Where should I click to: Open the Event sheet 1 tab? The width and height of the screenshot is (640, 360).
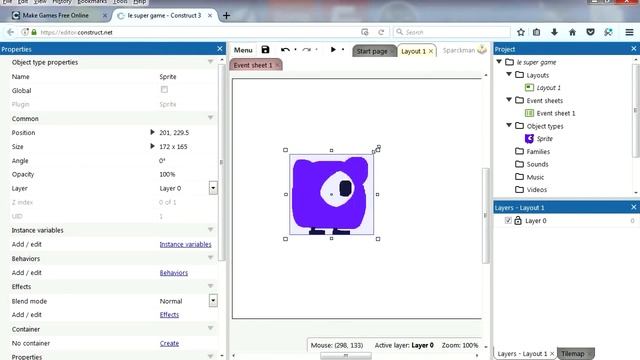253,65
